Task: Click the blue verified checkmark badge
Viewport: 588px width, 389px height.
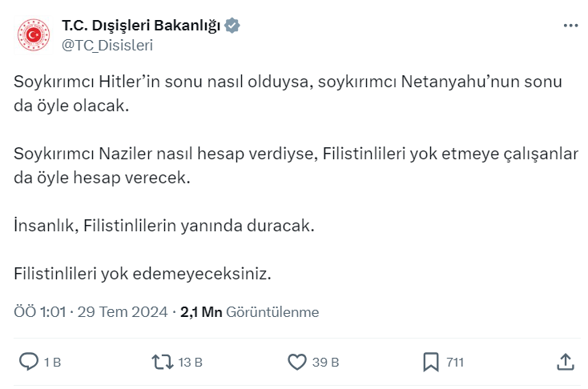Action: coord(232,26)
